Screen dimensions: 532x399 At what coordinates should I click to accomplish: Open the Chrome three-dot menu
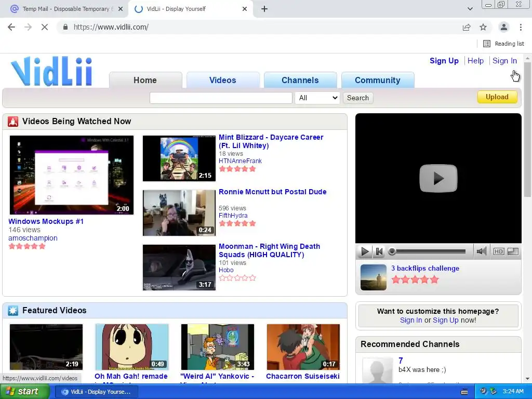coord(521,27)
